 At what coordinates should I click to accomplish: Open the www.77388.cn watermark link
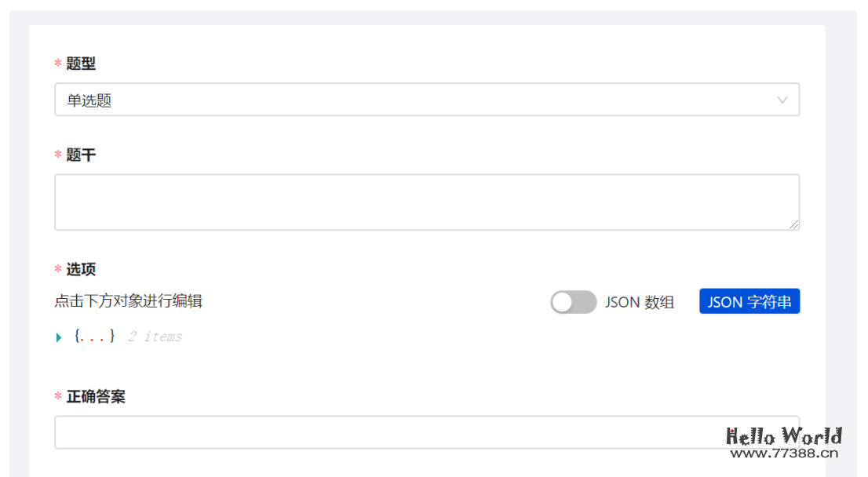click(784, 453)
